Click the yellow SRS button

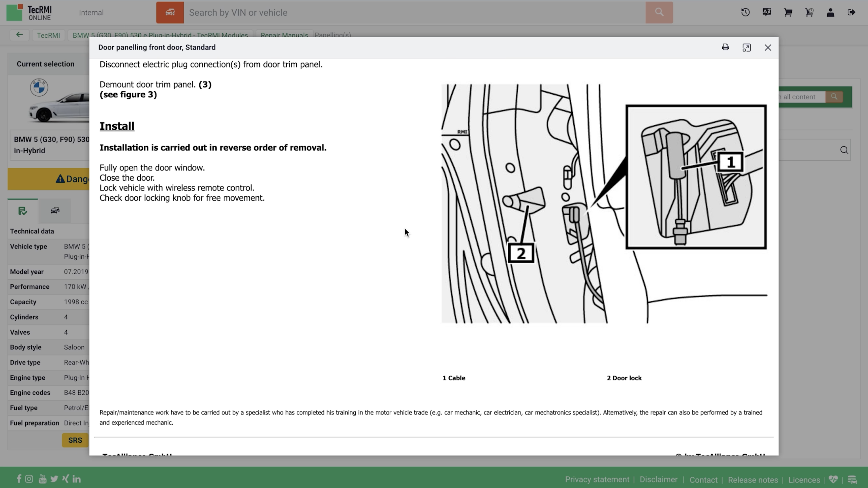pos(75,440)
